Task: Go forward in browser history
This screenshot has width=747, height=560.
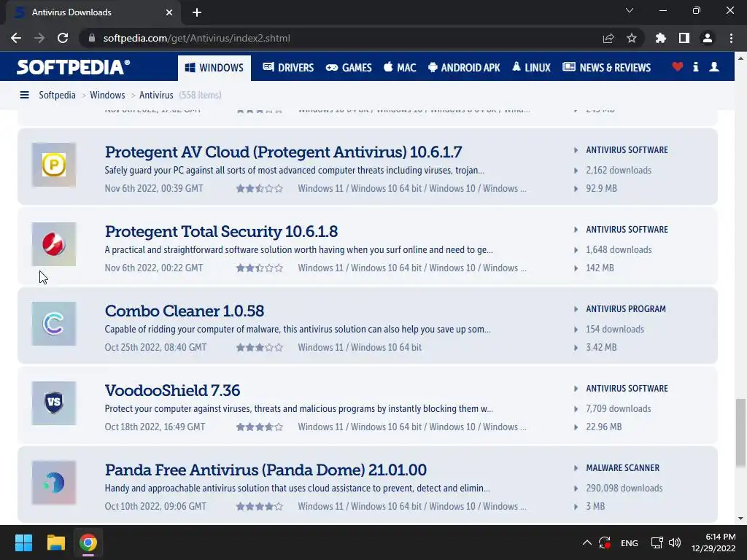Action: click(x=39, y=38)
